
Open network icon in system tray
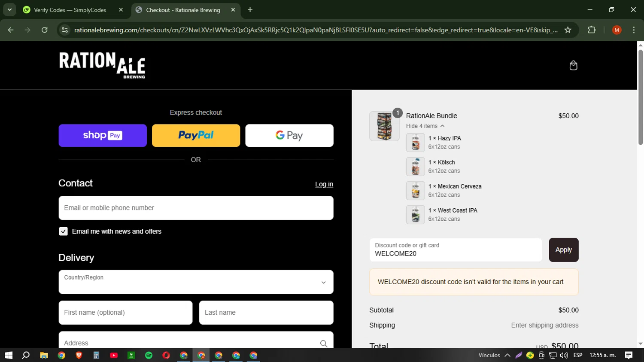coord(553,355)
